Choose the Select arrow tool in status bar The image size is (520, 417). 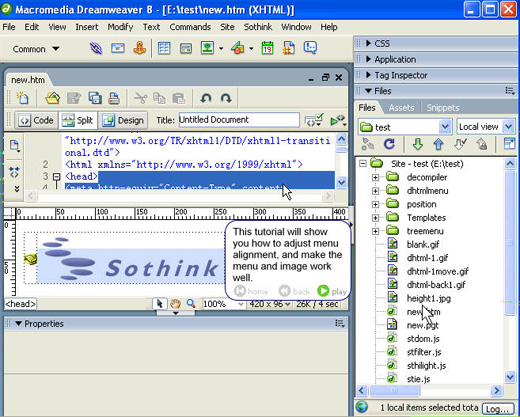tap(160, 304)
